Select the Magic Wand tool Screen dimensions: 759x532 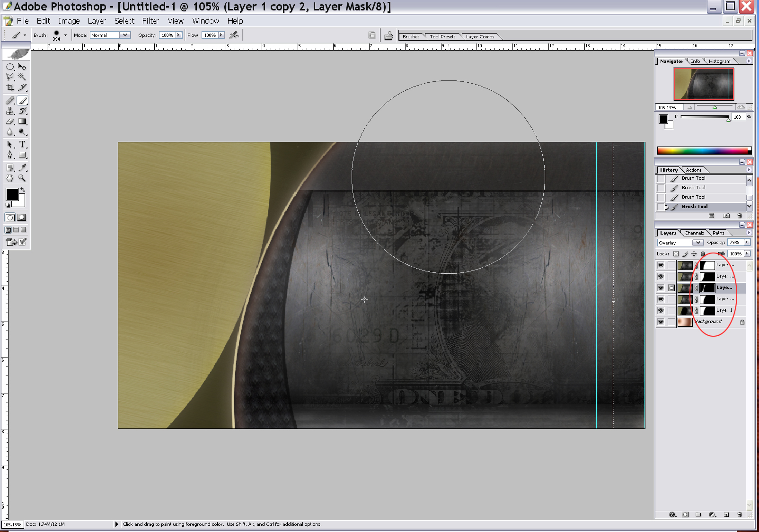point(22,77)
